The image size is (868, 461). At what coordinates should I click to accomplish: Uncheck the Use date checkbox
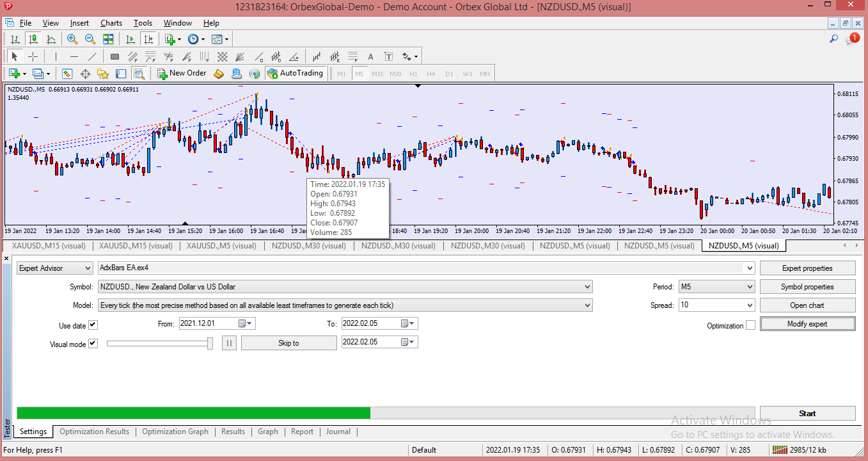[93, 325]
